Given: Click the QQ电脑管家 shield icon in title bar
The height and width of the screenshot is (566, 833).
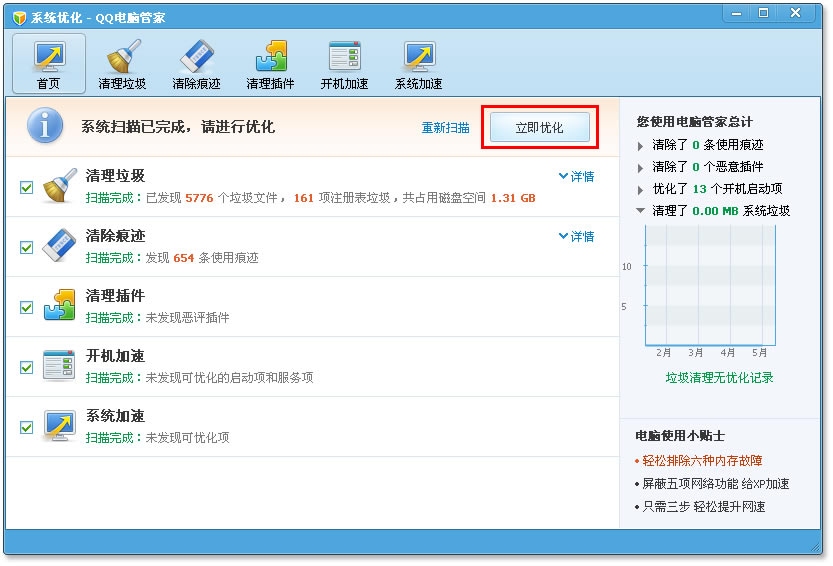Looking at the screenshot, I should pyautogui.click(x=19, y=18).
